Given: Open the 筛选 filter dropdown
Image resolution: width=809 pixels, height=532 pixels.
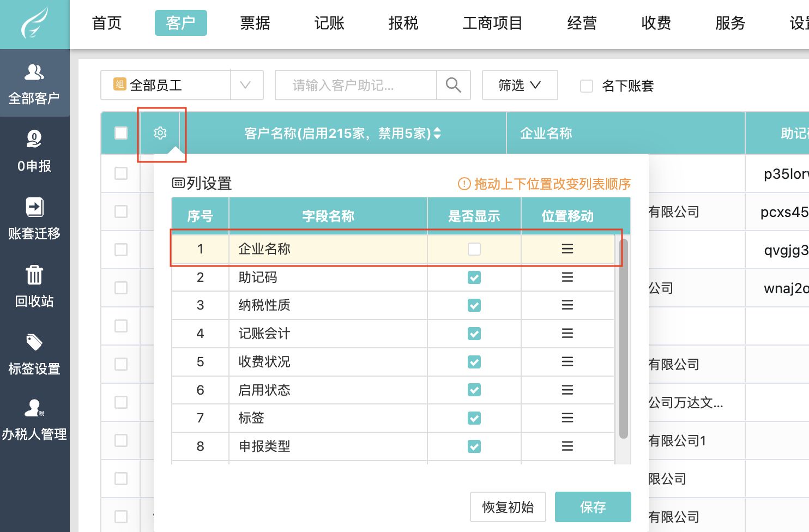Looking at the screenshot, I should click(x=520, y=85).
